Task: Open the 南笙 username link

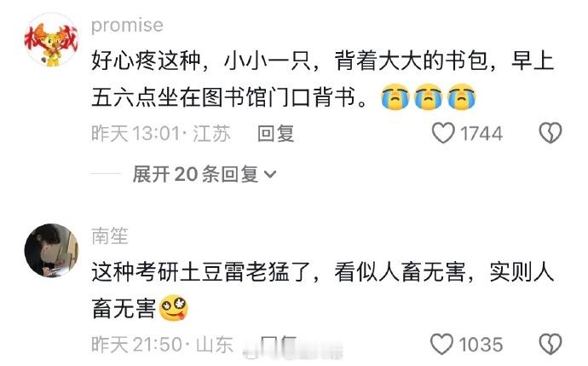Action: coord(109,236)
